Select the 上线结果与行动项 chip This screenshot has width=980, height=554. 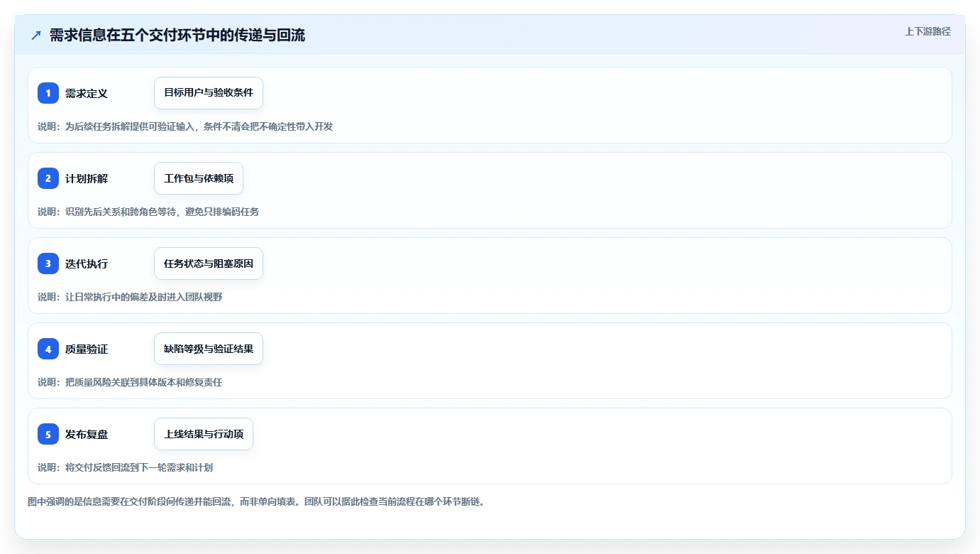(204, 434)
